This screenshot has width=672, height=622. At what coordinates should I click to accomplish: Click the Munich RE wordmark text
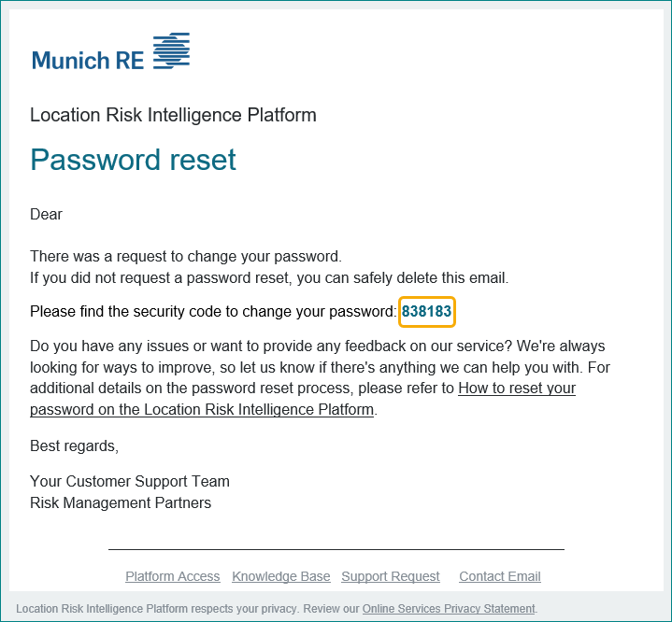click(x=88, y=60)
